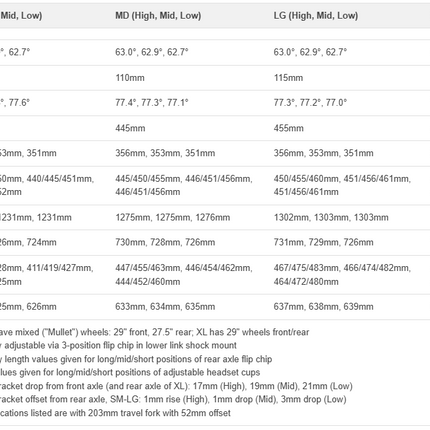The image size is (430, 430).
Task: Click the LG (High, Mid, Low) column header
Action: (316, 16)
